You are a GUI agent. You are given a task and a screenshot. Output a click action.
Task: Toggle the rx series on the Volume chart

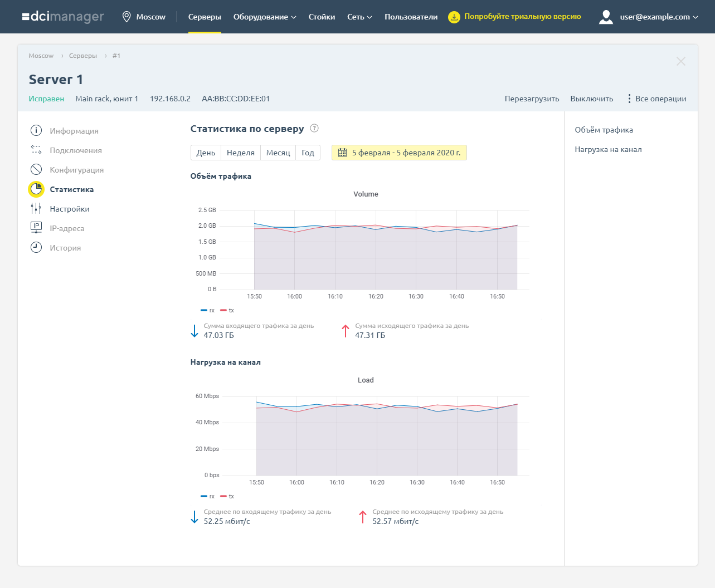point(206,310)
